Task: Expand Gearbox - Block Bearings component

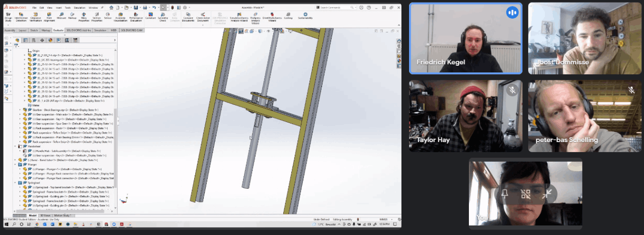Action: [20, 109]
